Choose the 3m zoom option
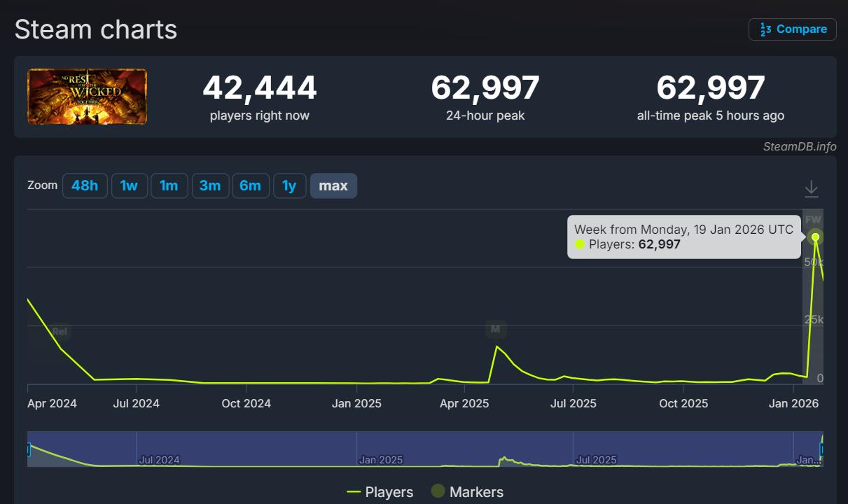Image resolution: width=848 pixels, height=504 pixels. click(x=210, y=185)
